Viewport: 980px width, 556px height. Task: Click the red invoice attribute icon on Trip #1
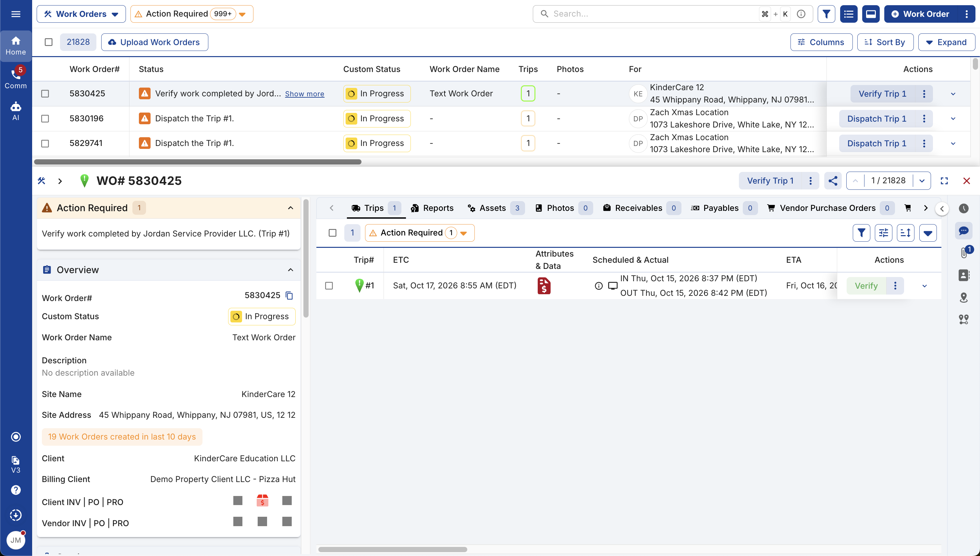544,286
